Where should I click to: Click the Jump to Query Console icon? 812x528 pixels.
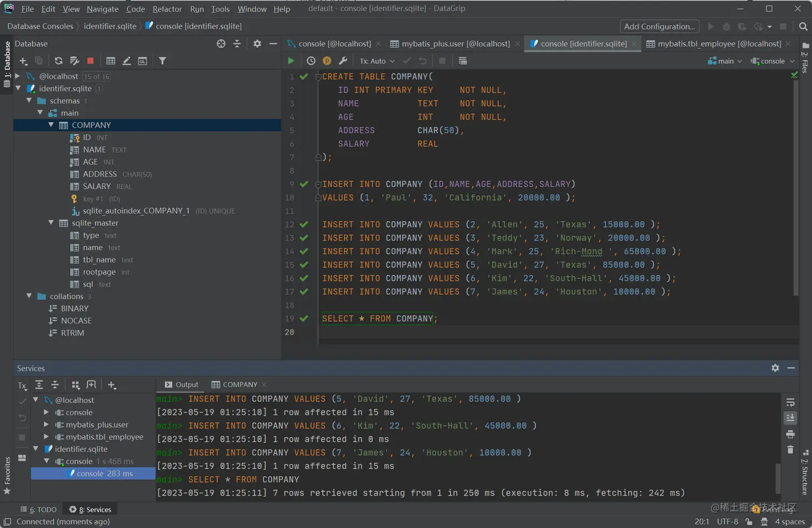point(142,61)
